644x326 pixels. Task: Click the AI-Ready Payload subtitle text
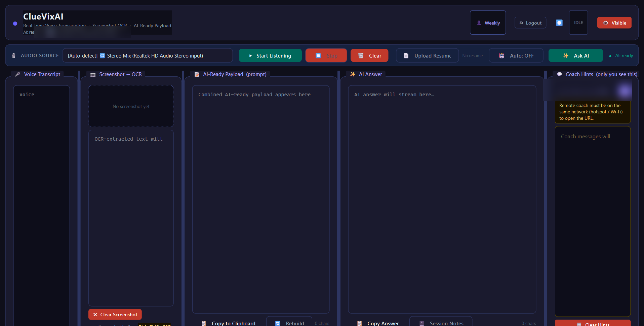pyautogui.click(x=152, y=26)
